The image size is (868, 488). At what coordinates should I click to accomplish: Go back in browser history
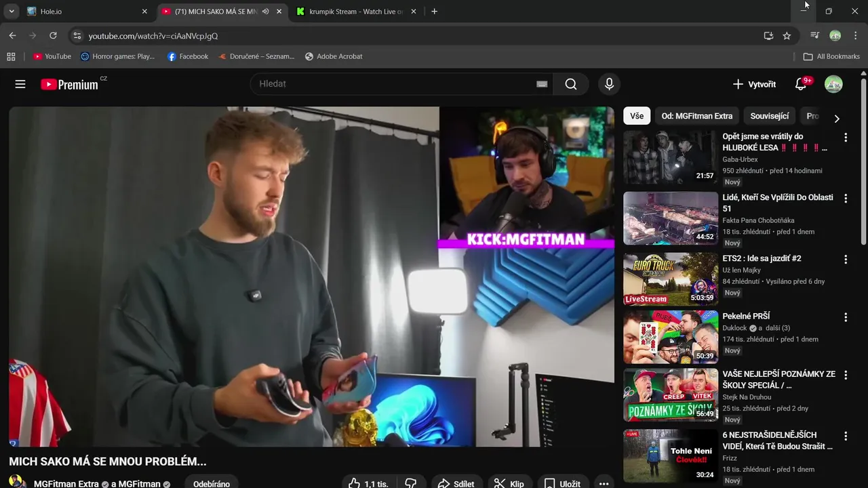coord(12,35)
